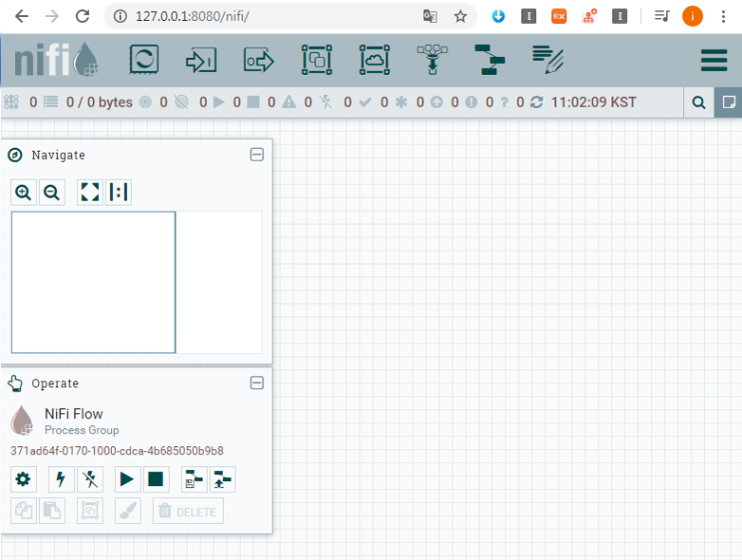Fit the flow to screen
Image resolution: width=742 pixels, height=560 pixels.
point(90,193)
